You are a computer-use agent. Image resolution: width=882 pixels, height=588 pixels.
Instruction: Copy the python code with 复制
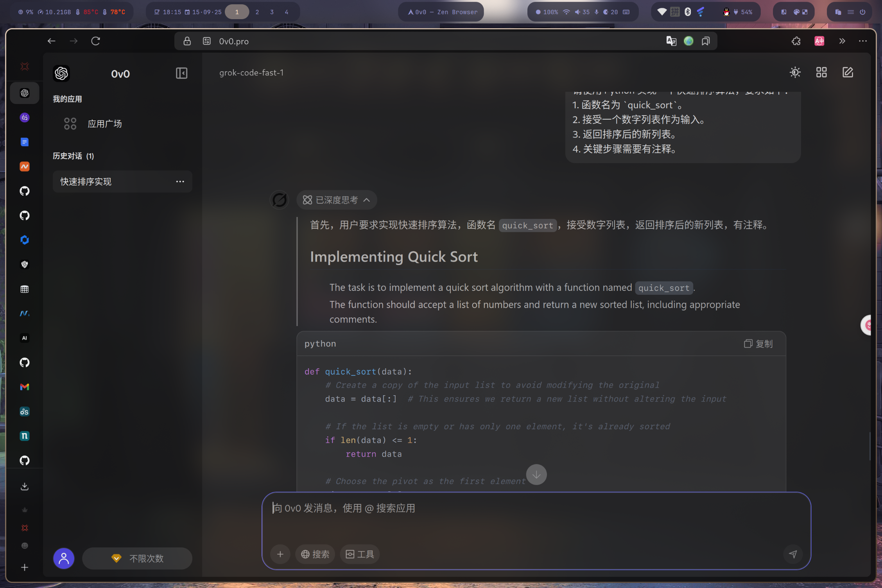click(x=758, y=344)
